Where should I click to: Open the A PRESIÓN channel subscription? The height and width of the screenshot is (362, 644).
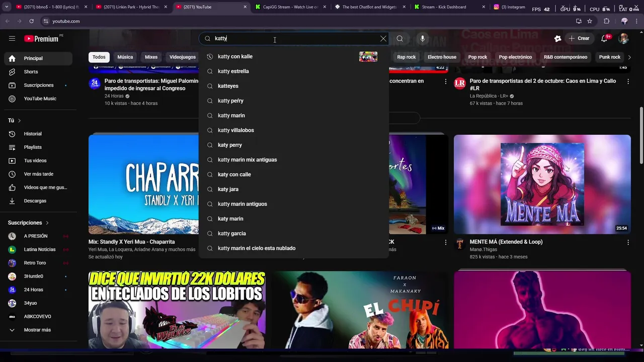pos(39,236)
